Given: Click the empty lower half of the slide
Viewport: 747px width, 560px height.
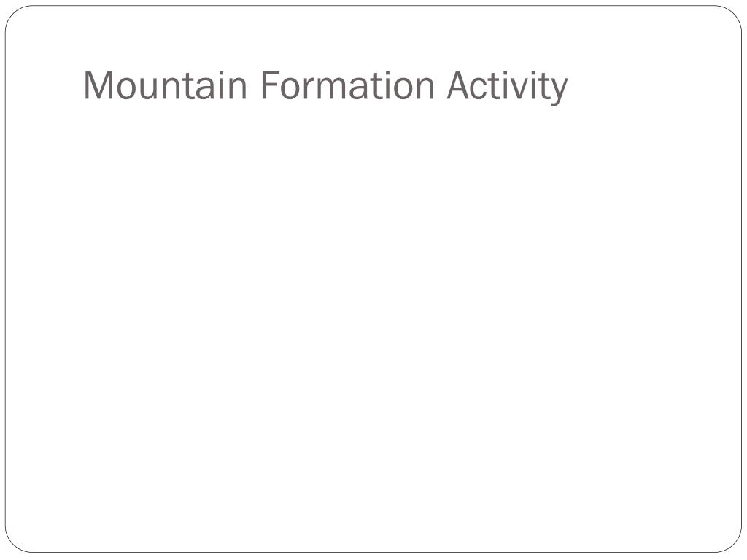Looking at the screenshot, I should pyautogui.click(x=373, y=437).
